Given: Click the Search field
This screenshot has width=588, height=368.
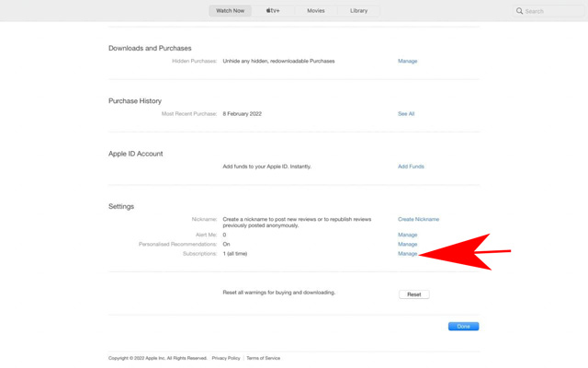Looking at the screenshot, I should 548,11.
